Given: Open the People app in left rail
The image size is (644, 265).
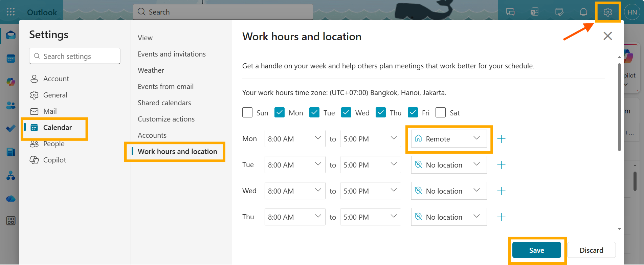Looking at the screenshot, I should click(x=11, y=105).
